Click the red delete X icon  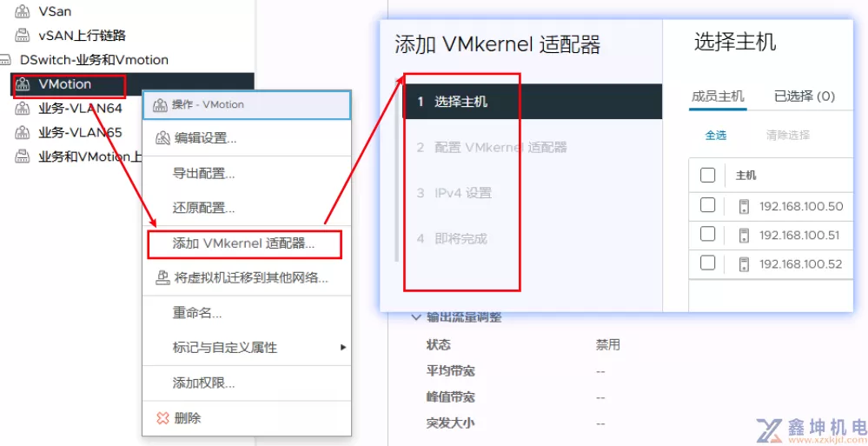[162, 417]
